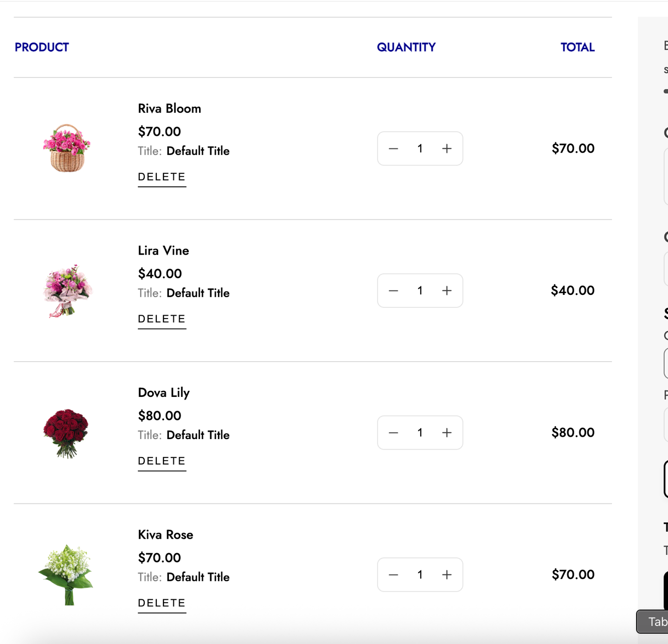Decrease quantity of Lira Vine

393,291
